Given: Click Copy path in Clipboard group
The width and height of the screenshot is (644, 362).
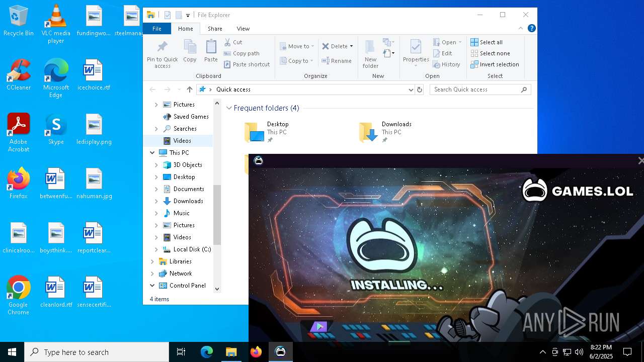Looking at the screenshot, I should click(242, 53).
